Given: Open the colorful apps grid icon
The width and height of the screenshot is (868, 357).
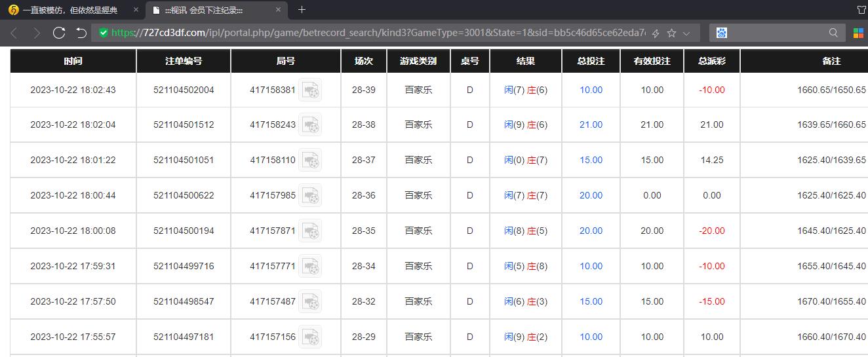Looking at the screenshot, I should click(858, 33).
